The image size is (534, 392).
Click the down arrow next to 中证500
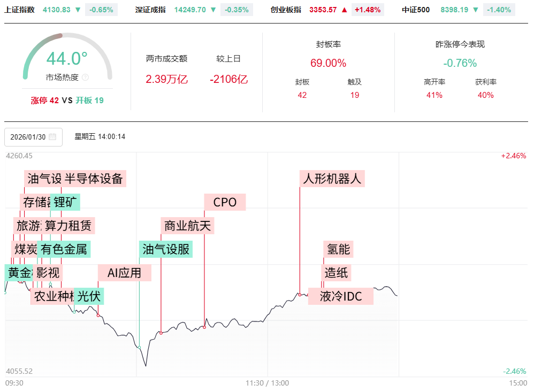pyautogui.click(x=476, y=10)
